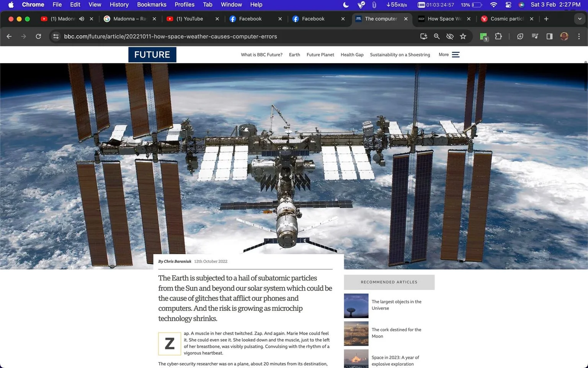Bookmark this page with the star icon
Screen dimensions: 588x368
(x=463, y=36)
